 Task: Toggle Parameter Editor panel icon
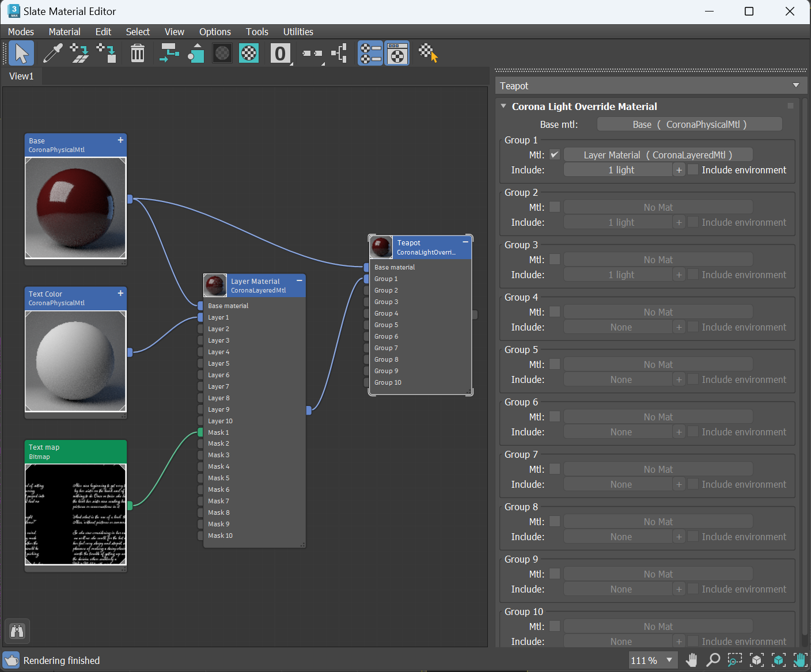click(x=397, y=54)
